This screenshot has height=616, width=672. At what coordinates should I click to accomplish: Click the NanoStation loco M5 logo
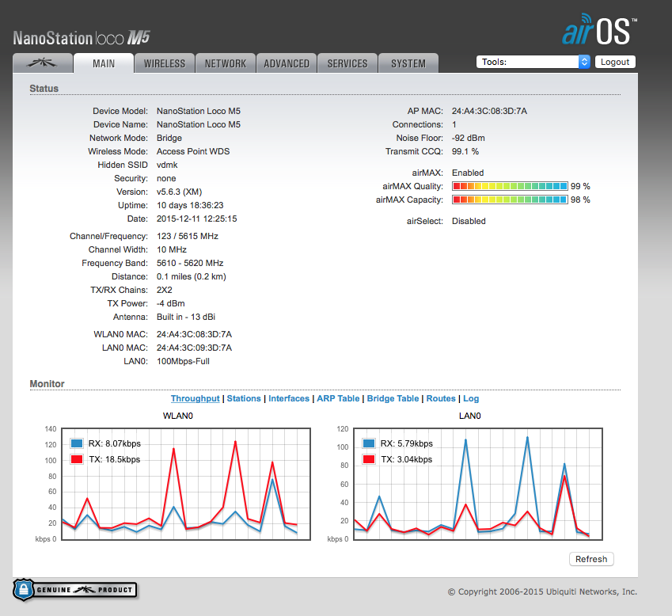[82, 37]
